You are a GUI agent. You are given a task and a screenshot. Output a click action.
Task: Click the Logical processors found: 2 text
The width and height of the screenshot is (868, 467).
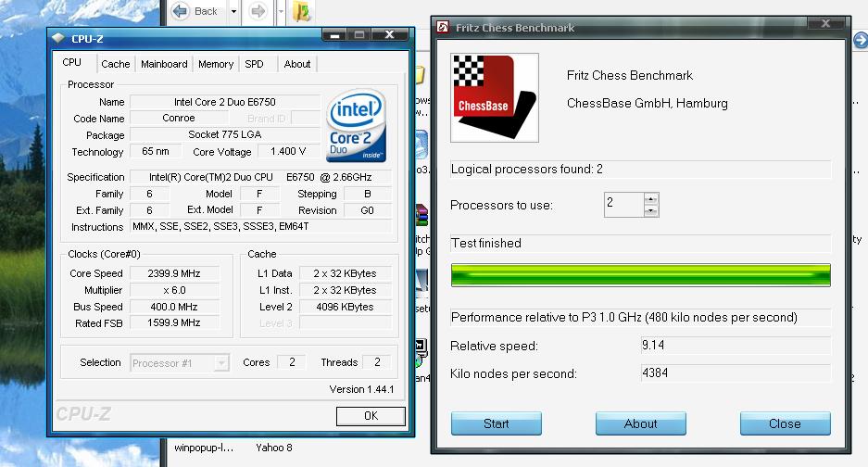526,169
